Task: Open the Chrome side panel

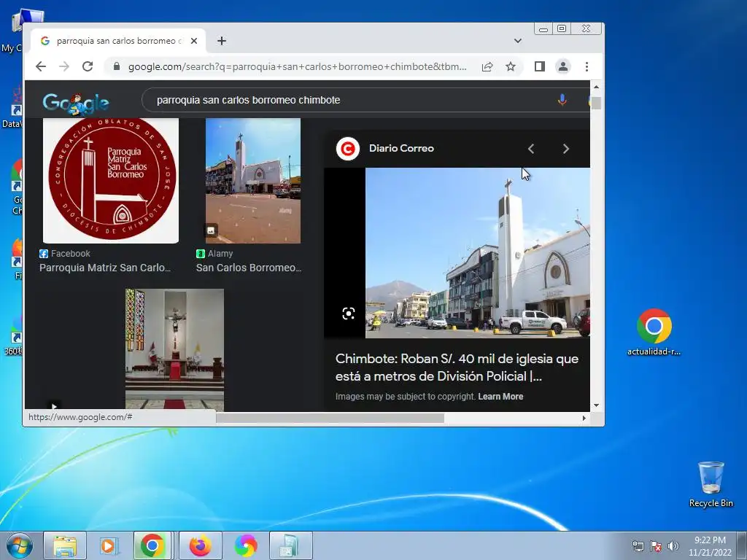Action: (x=539, y=66)
